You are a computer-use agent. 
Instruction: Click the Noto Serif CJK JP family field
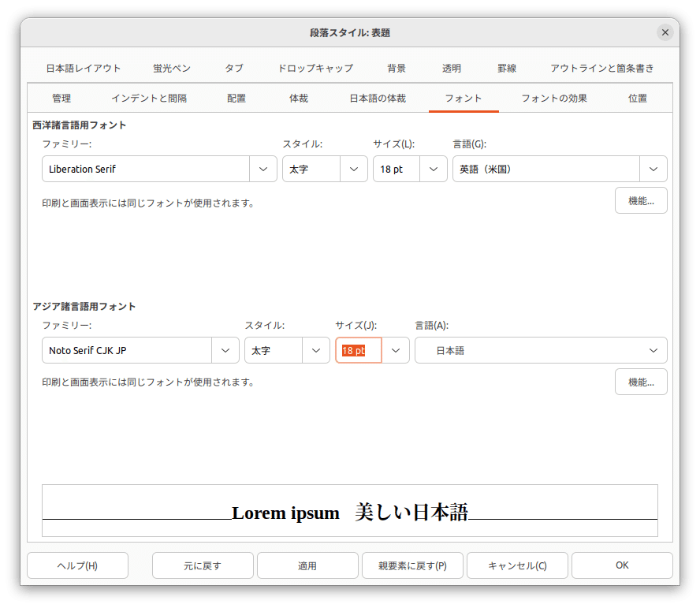coord(127,350)
